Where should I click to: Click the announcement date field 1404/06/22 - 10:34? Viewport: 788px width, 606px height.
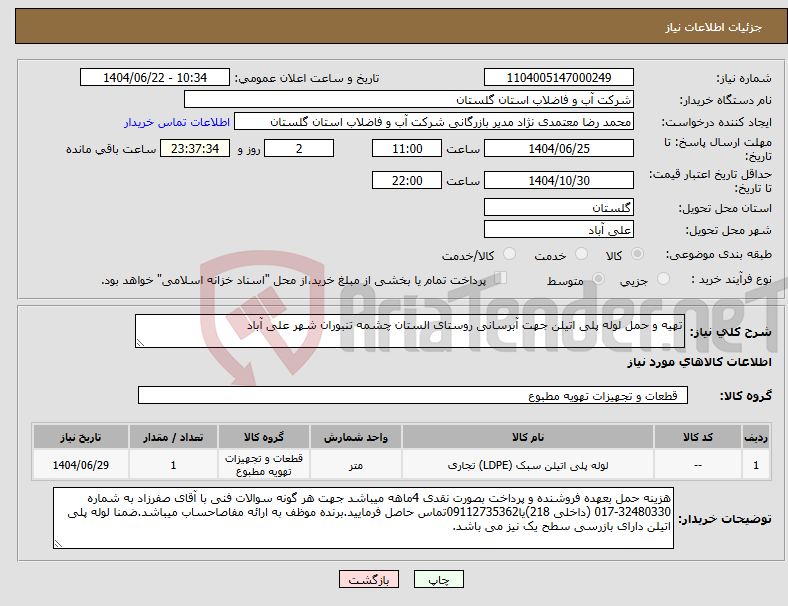pos(155,77)
